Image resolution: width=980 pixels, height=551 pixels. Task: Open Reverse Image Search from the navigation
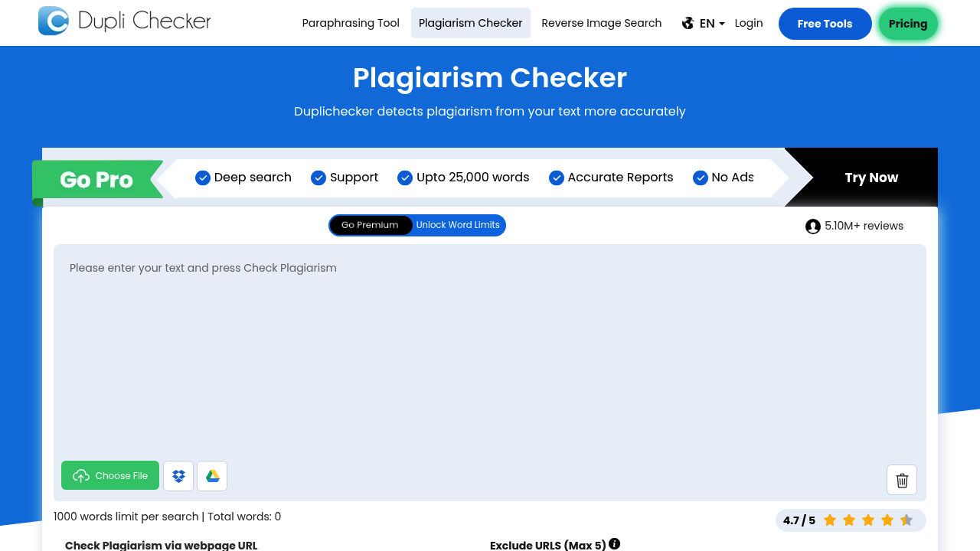point(601,23)
